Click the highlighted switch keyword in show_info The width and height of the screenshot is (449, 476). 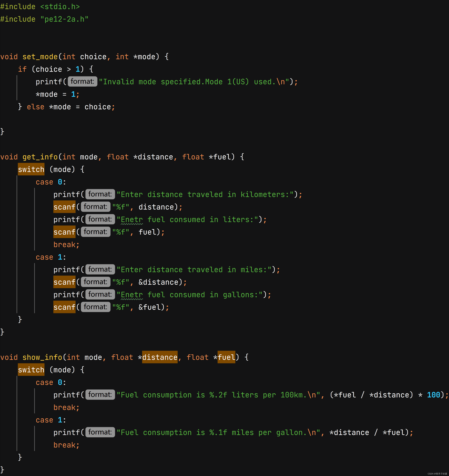point(31,370)
